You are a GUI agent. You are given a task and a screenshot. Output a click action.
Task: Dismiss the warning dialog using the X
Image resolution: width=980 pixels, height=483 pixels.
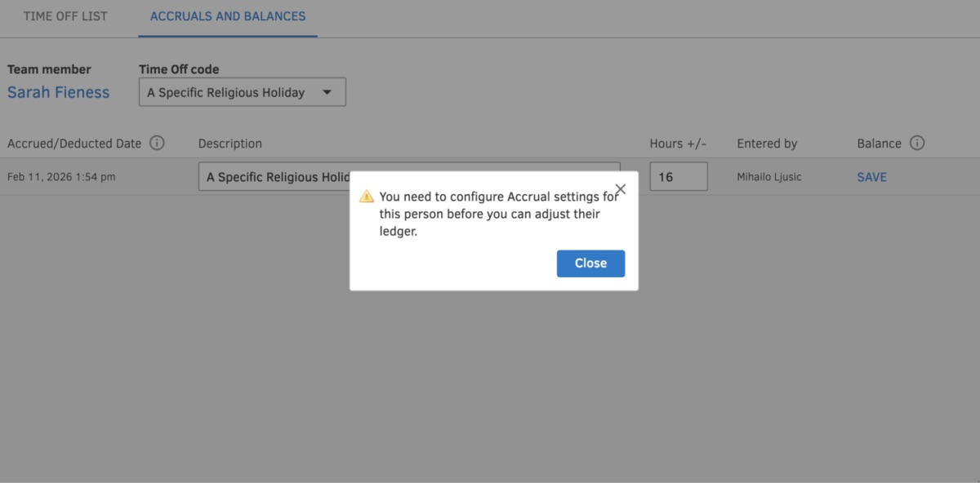pos(620,188)
